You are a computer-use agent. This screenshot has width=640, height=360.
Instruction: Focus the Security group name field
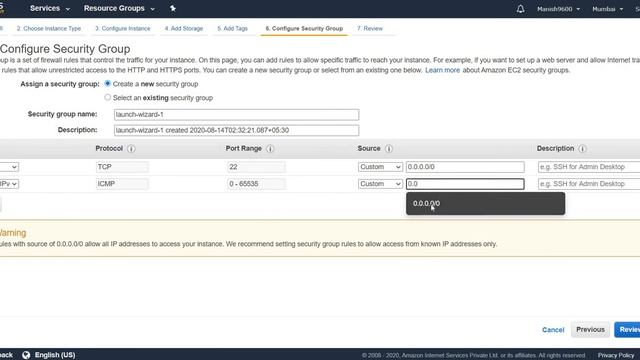click(236, 114)
